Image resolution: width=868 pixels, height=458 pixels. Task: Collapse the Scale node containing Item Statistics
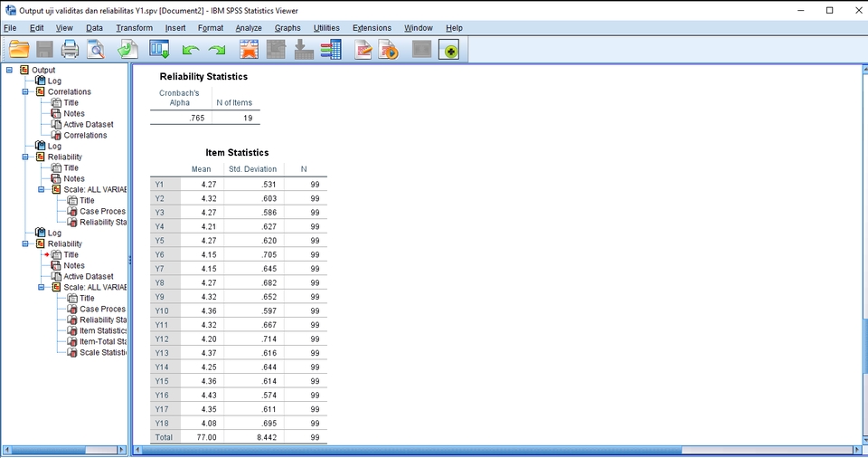(x=42, y=287)
